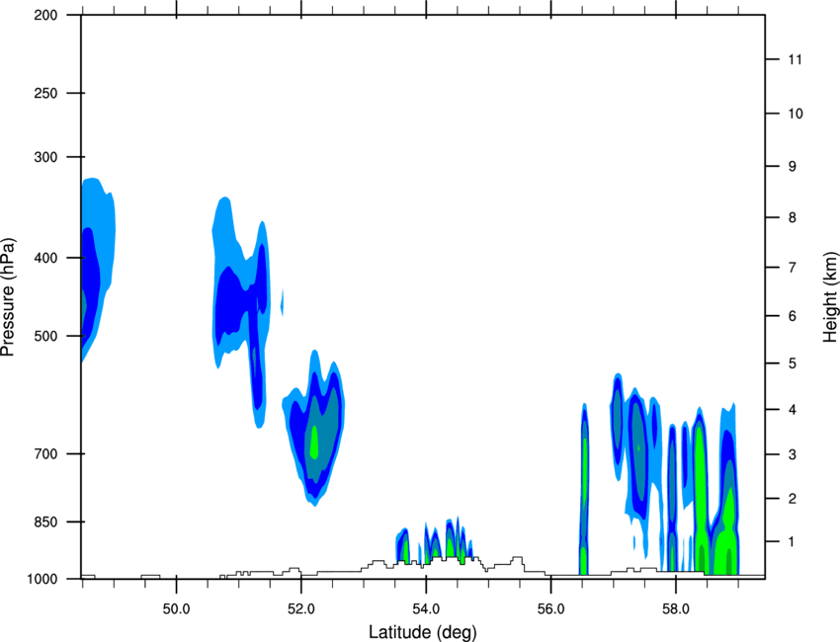Pick the 2 km height label

[x=793, y=499]
